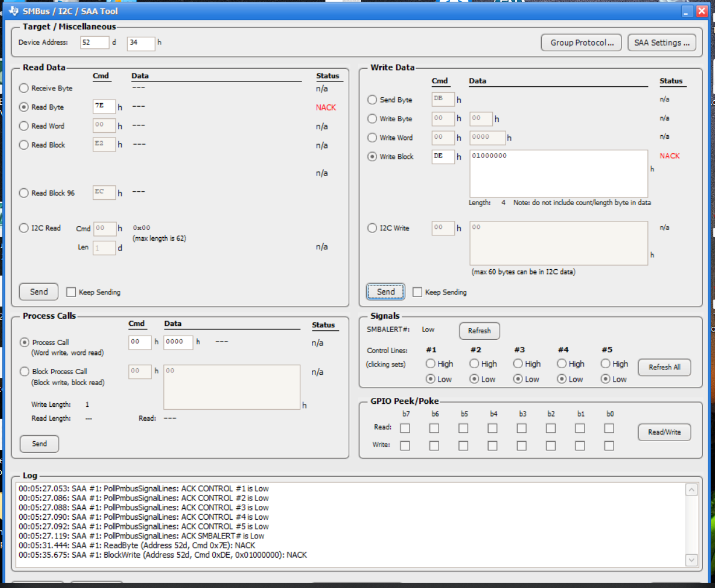Click the BlockWrite NACK log entry
This screenshot has width=715, height=588.
click(x=163, y=555)
